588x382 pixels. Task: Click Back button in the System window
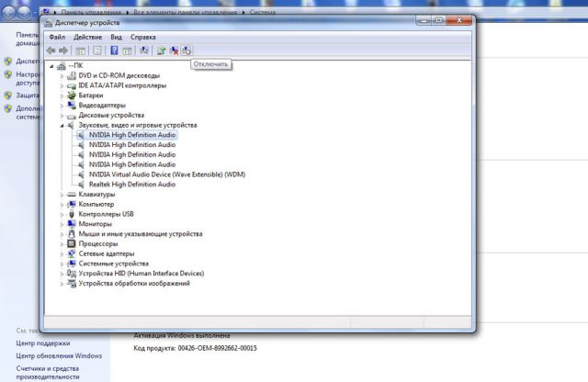tap(9, 12)
